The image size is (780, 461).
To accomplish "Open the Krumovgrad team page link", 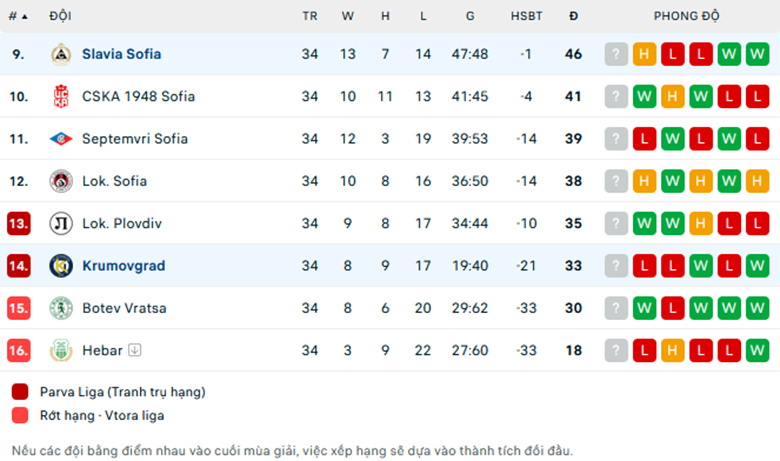I will click(123, 266).
